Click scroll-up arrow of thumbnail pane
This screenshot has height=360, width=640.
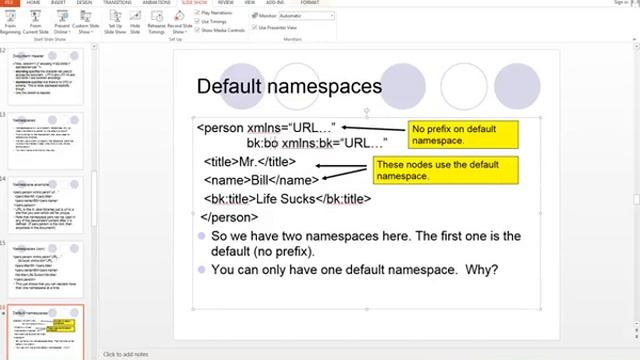94,47
